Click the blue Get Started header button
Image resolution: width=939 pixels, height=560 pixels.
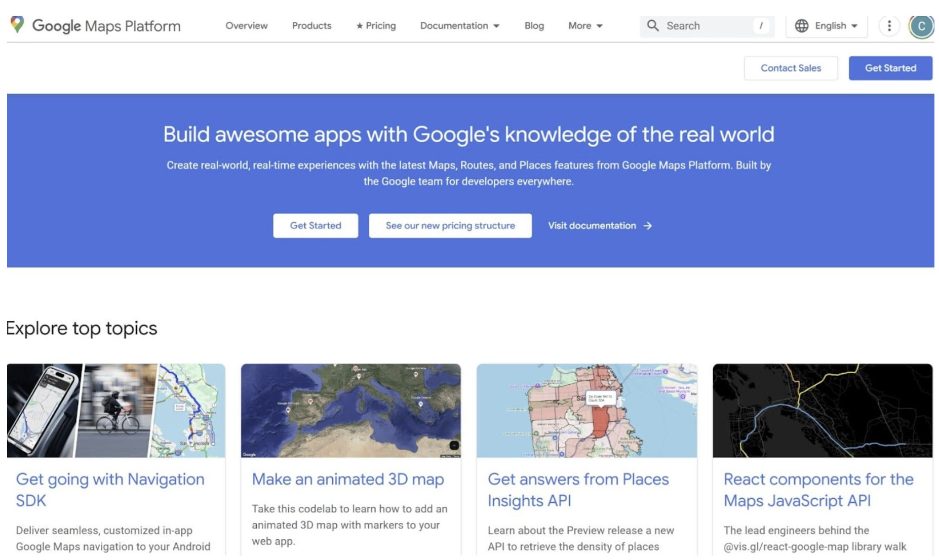pyautogui.click(x=890, y=68)
